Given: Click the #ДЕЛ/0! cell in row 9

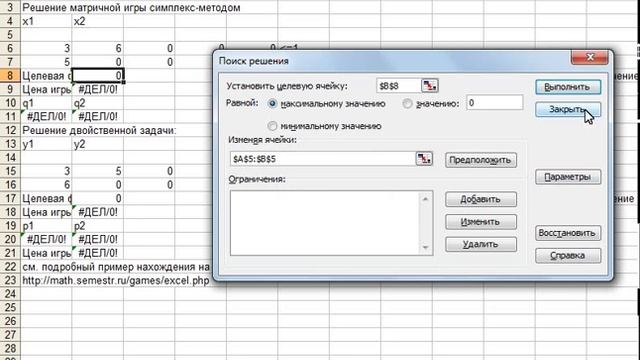Looking at the screenshot, I should pos(98,89).
